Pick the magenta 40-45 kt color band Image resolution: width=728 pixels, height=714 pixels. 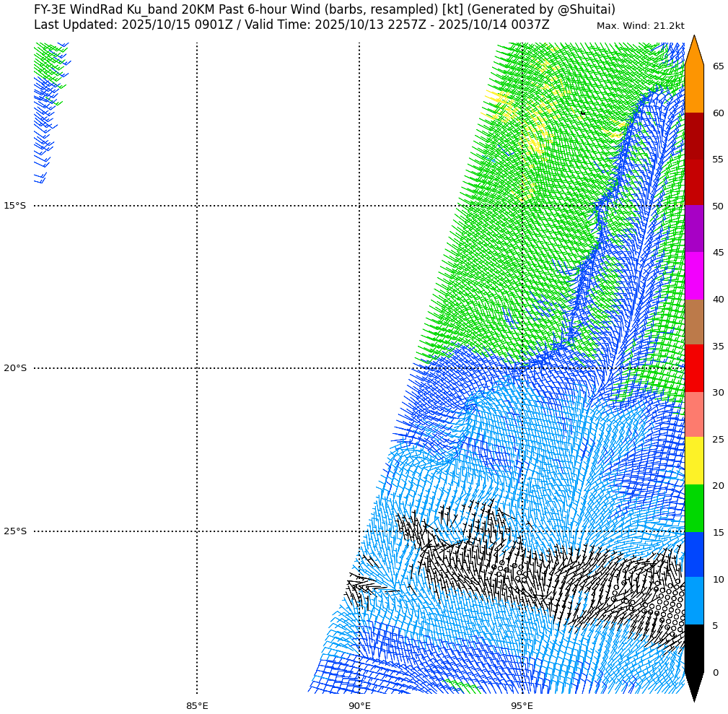[693, 276]
